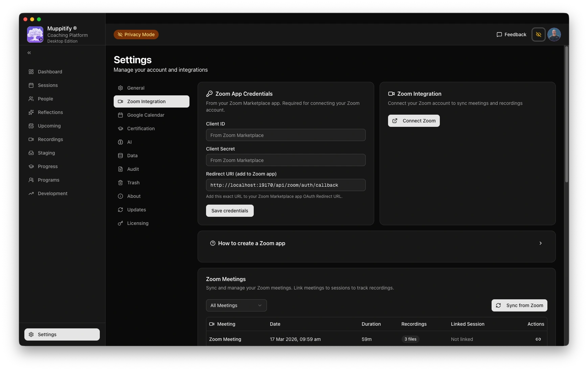
Task: Expand How to create a Zoom app
Action: click(x=376, y=244)
